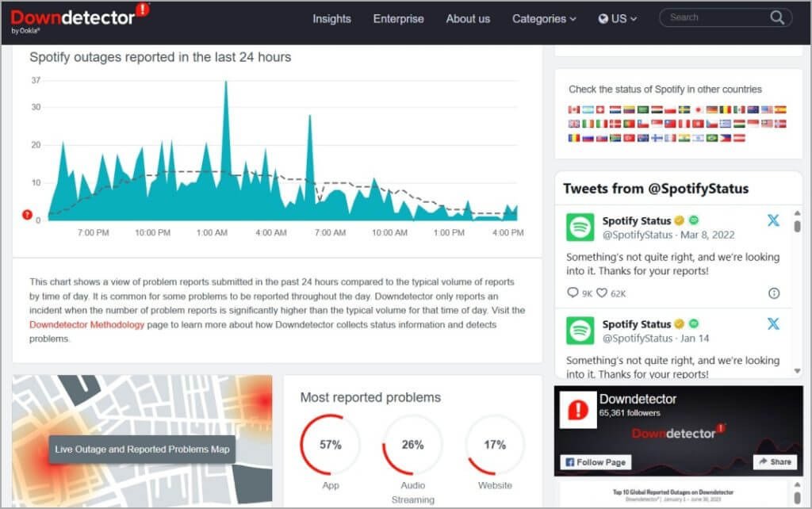The width and height of the screenshot is (812, 509).
Task: Select the Brazil flag
Action: point(711,138)
